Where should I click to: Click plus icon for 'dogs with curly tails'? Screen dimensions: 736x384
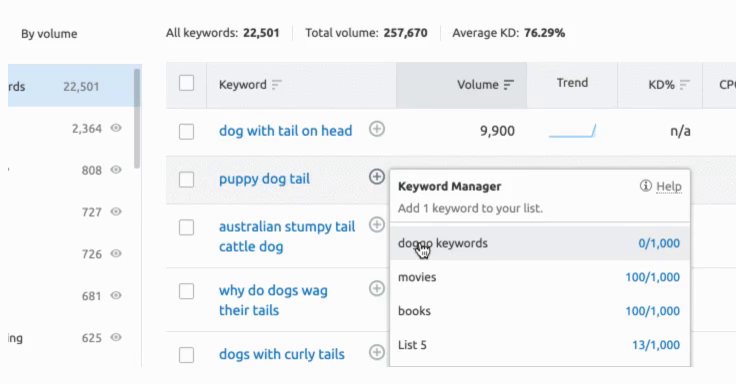tap(376, 352)
